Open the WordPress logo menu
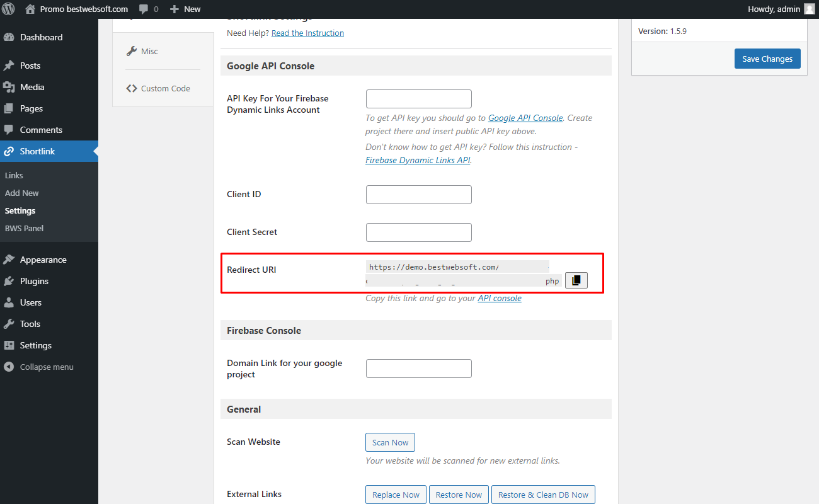 9,9
